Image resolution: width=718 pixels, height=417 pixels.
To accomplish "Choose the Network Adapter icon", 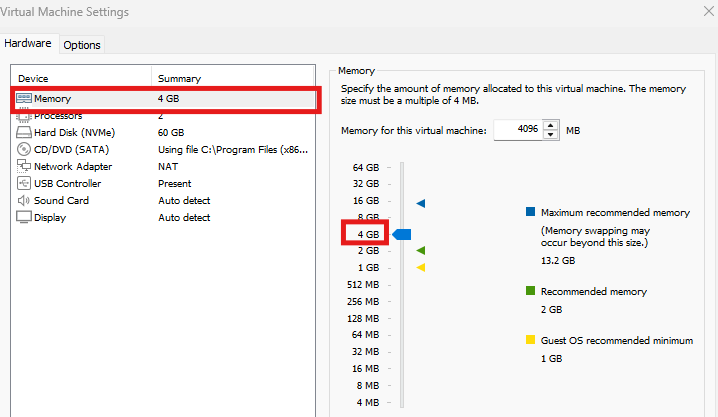I will 24,166.
